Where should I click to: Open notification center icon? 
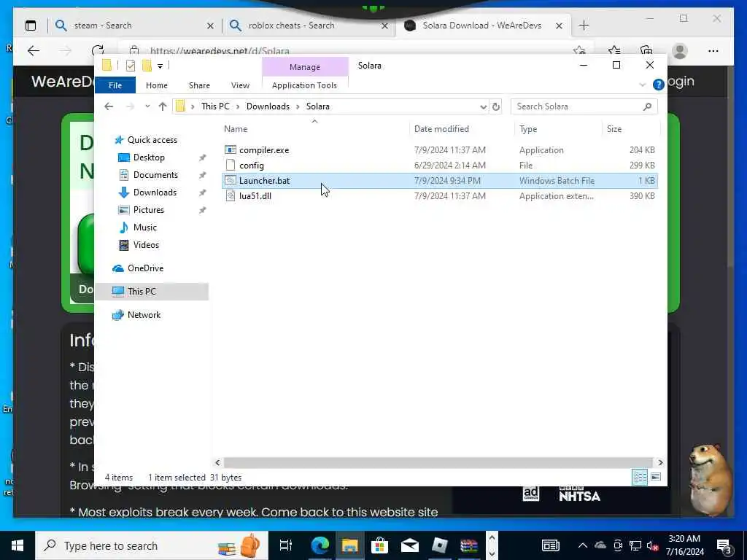click(724, 545)
